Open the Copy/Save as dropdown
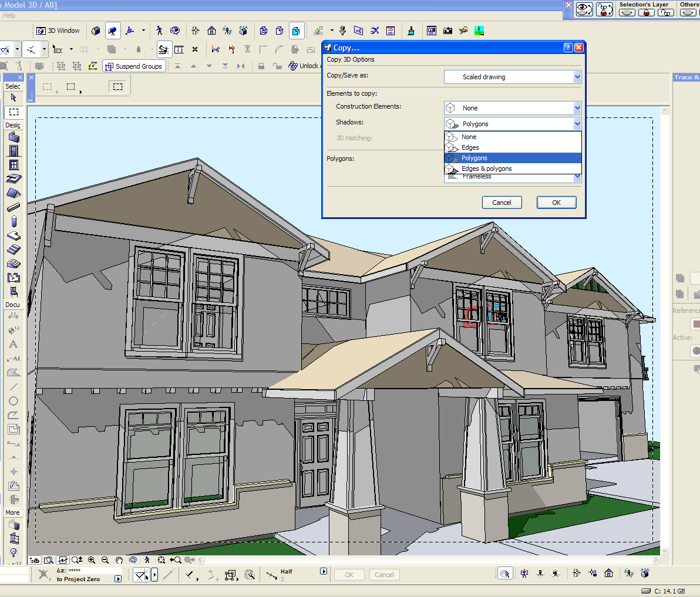This screenshot has height=597, width=700. (577, 77)
